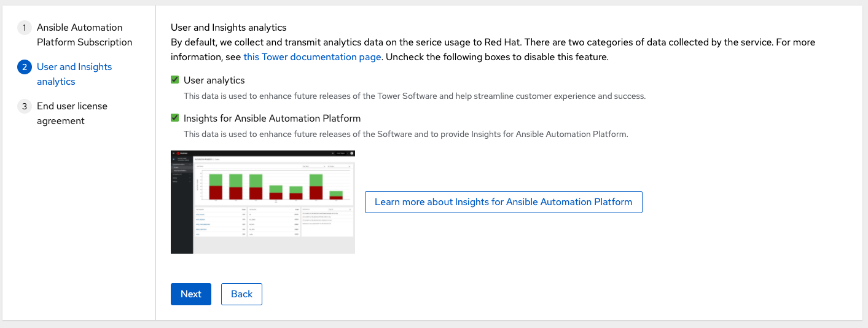
Task: Uncheck the User analytics checkbox
Action: coord(175,80)
